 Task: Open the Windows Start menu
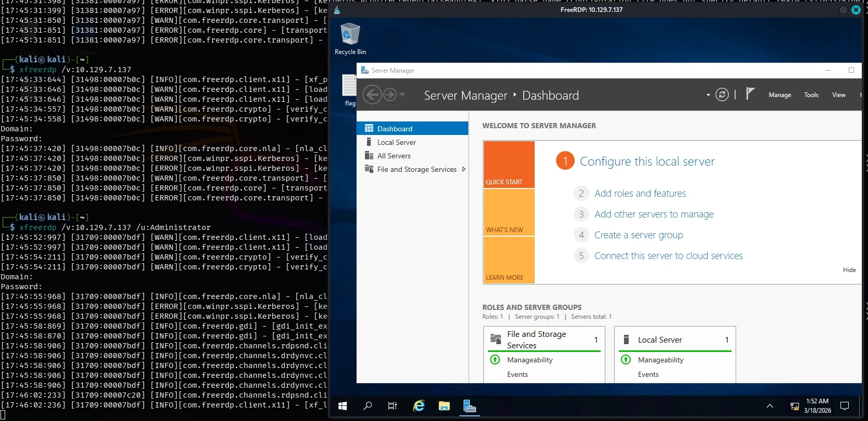(343, 406)
